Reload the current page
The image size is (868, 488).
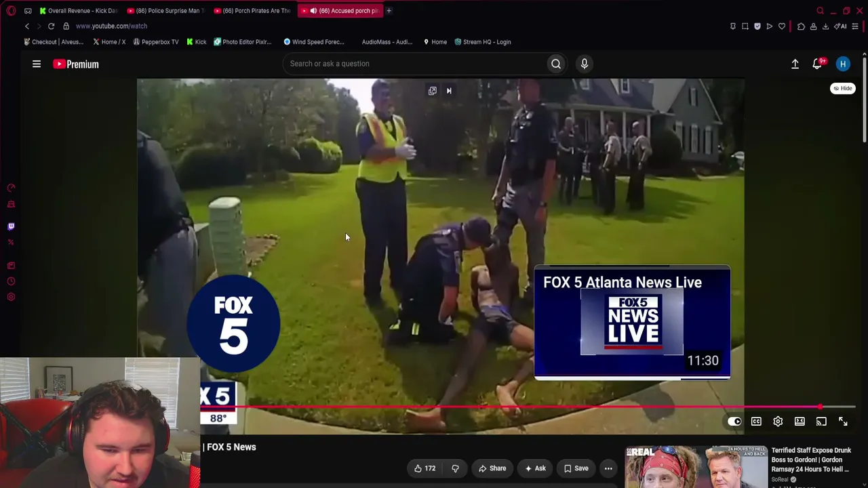point(51,26)
